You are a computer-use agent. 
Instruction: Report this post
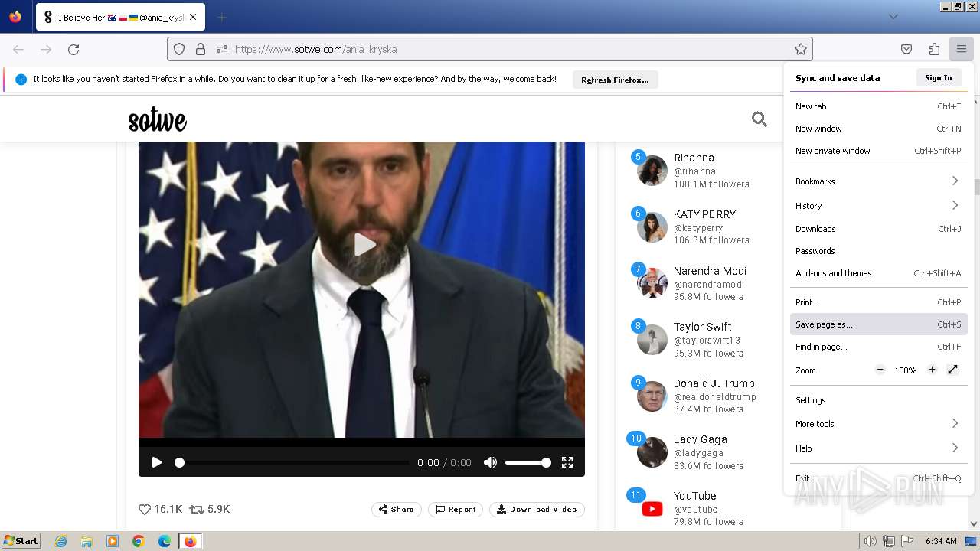456,509
